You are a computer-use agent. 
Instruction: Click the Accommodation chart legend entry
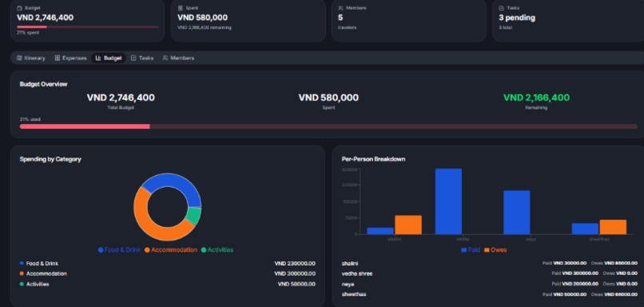coord(171,250)
